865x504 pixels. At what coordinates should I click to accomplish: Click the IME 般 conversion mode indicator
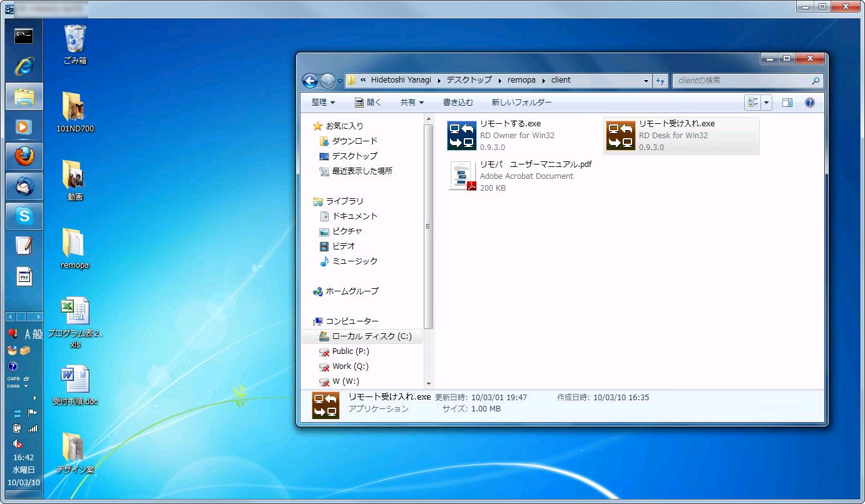pyautogui.click(x=38, y=335)
